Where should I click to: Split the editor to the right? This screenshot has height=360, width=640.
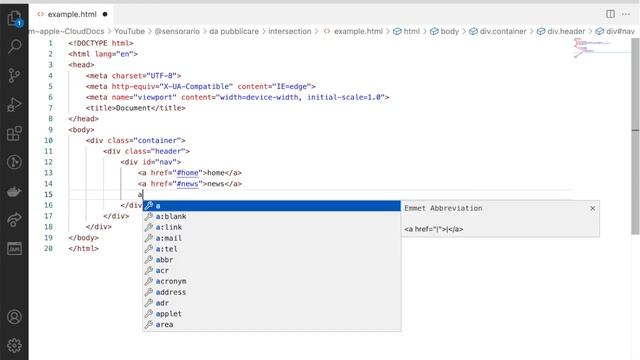pyautogui.click(x=610, y=14)
